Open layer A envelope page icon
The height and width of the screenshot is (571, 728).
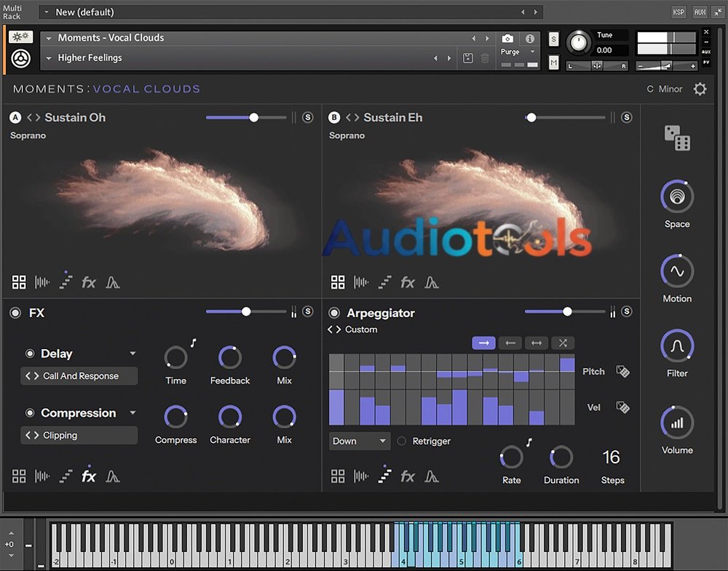pyautogui.click(x=113, y=282)
